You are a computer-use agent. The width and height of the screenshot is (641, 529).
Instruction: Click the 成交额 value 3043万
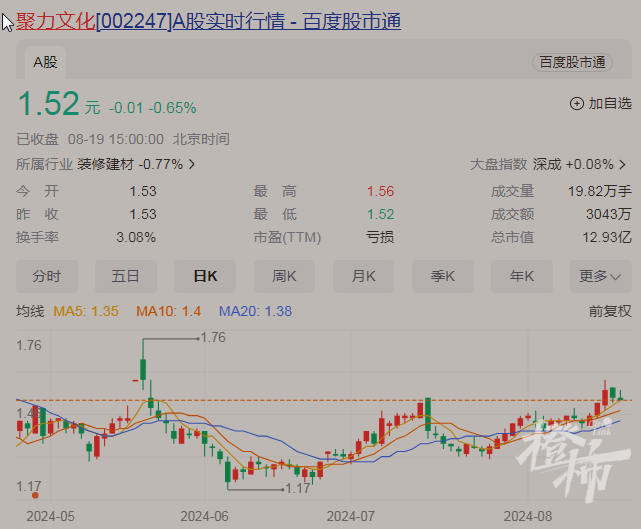[x=609, y=214]
